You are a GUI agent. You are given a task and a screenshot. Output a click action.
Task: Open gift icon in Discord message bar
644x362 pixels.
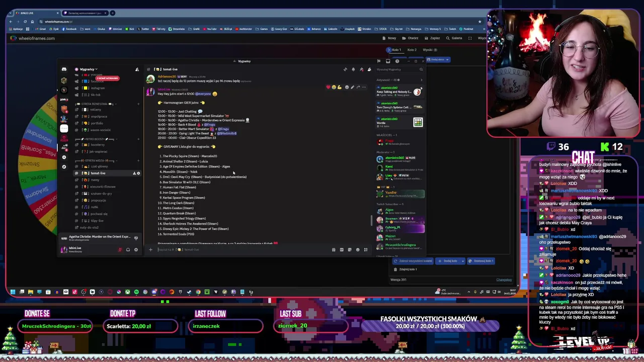point(334,249)
